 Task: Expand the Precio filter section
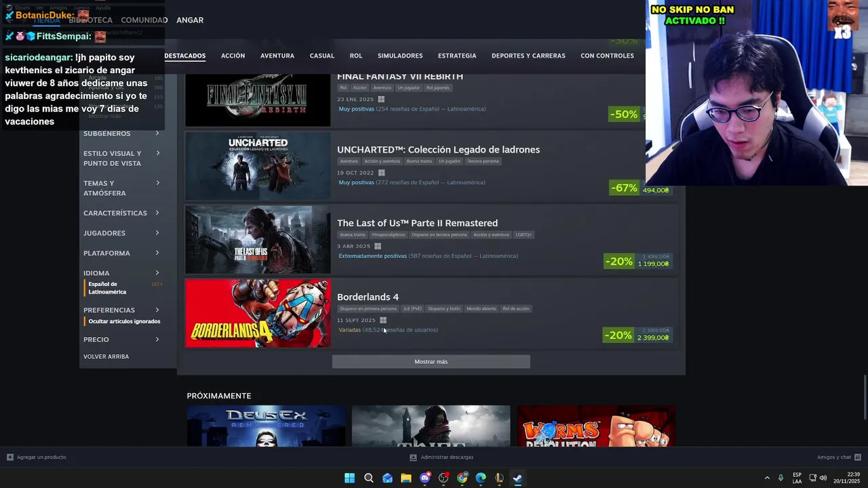click(122, 340)
